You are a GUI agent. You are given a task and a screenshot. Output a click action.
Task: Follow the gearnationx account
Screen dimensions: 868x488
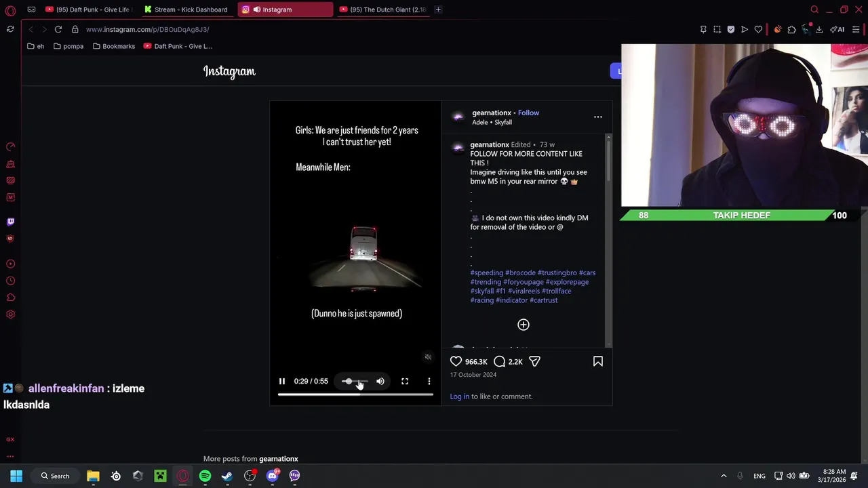pos(528,113)
